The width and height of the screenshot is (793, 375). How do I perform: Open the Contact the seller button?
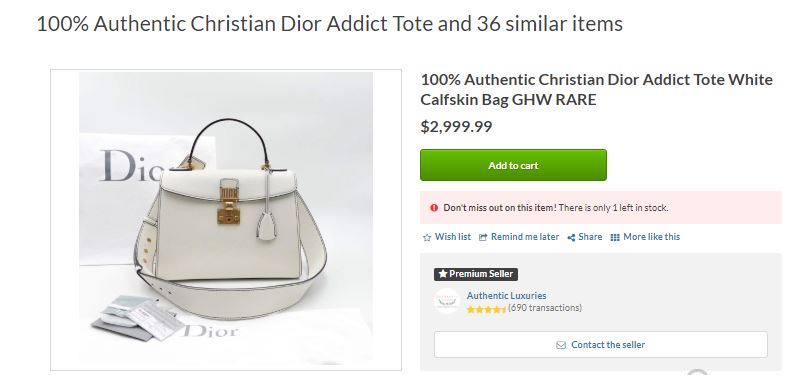tap(600, 345)
